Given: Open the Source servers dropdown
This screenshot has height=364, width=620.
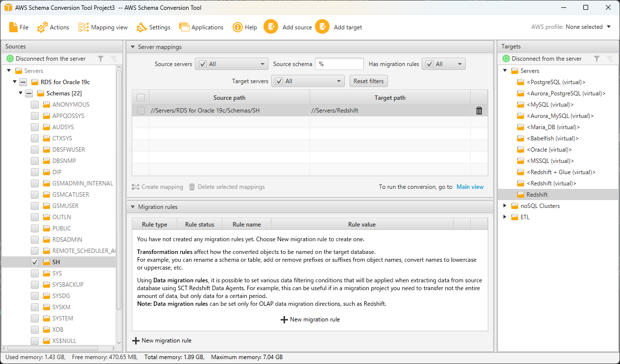Looking at the screenshot, I should (232, 64).
